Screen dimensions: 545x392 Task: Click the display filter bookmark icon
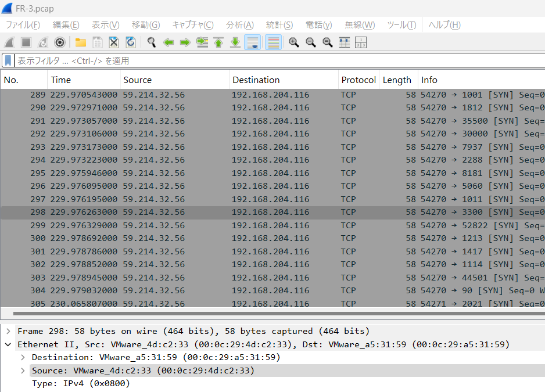8,60
